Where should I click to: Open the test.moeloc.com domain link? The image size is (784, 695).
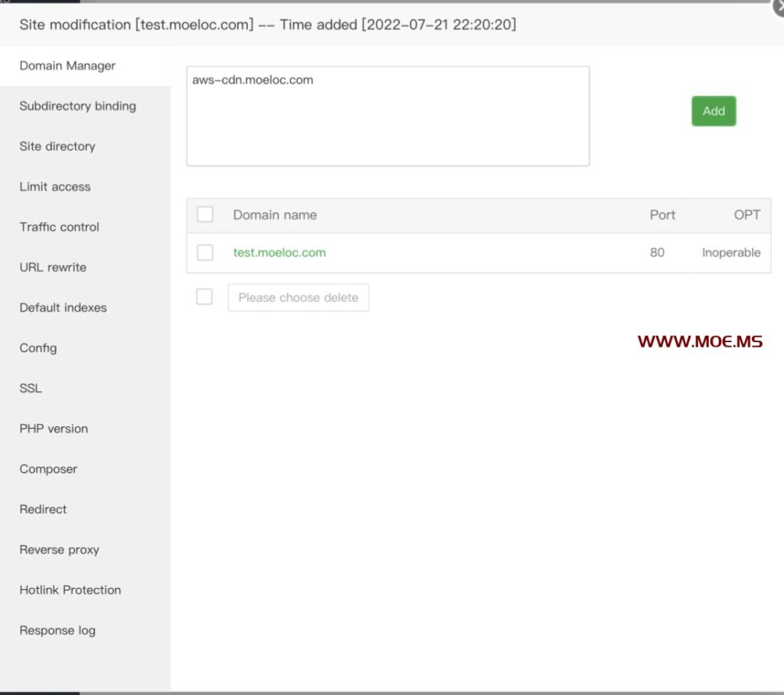tap(279, 253)
